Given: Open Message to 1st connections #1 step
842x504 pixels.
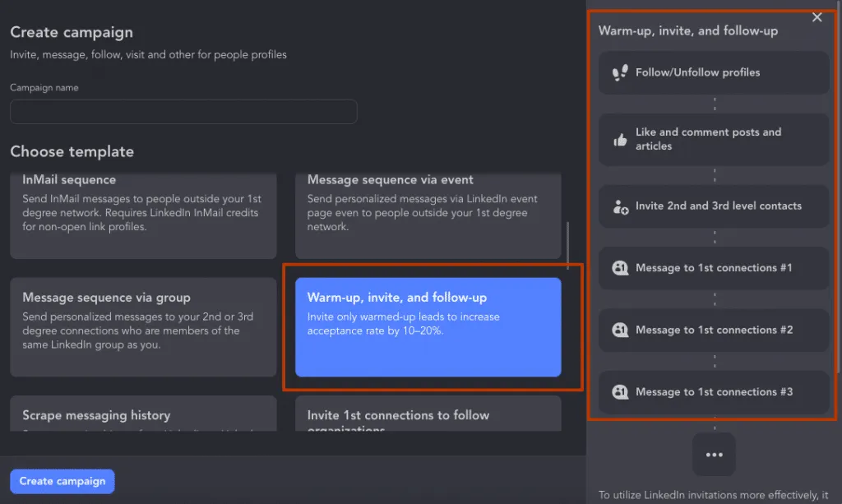Looking at the screenshot, I should tap(714, 268).
